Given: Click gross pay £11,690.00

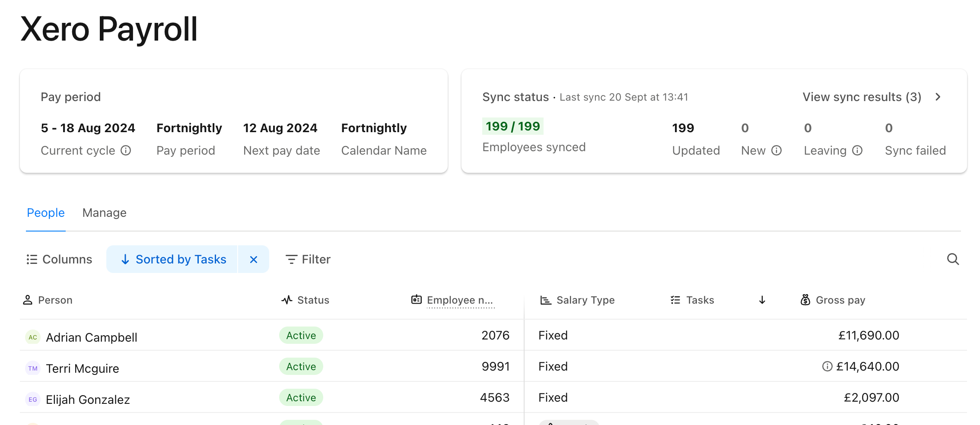Looking at the screenshot, I should point(869,335).
